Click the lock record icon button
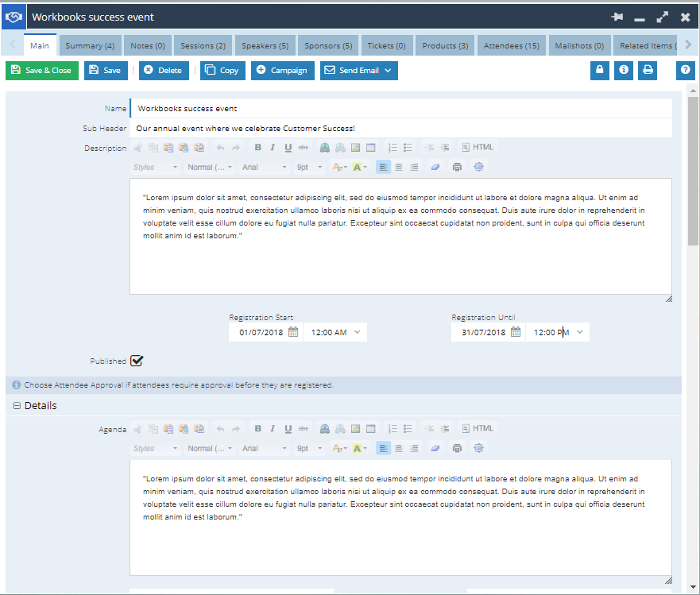Image resolution: width=700 pixels, height=595 pixels. tap(600, 70)
